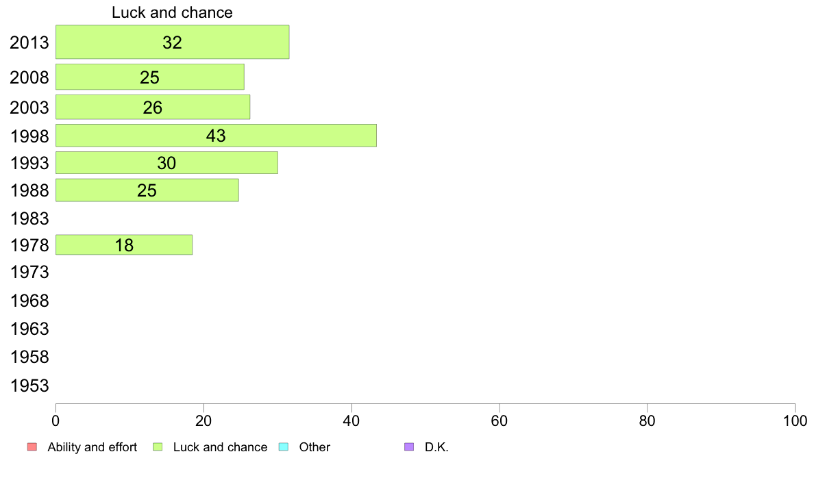Select the Ability and effort legend label
The height and width of the screenshot is (504, 814).
(x=92, y=447)
